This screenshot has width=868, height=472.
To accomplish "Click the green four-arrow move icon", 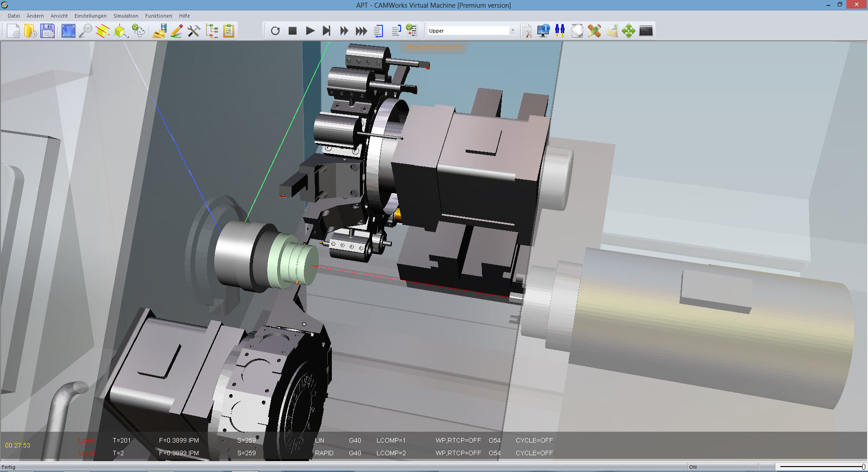I will click(x=628, y=31).
